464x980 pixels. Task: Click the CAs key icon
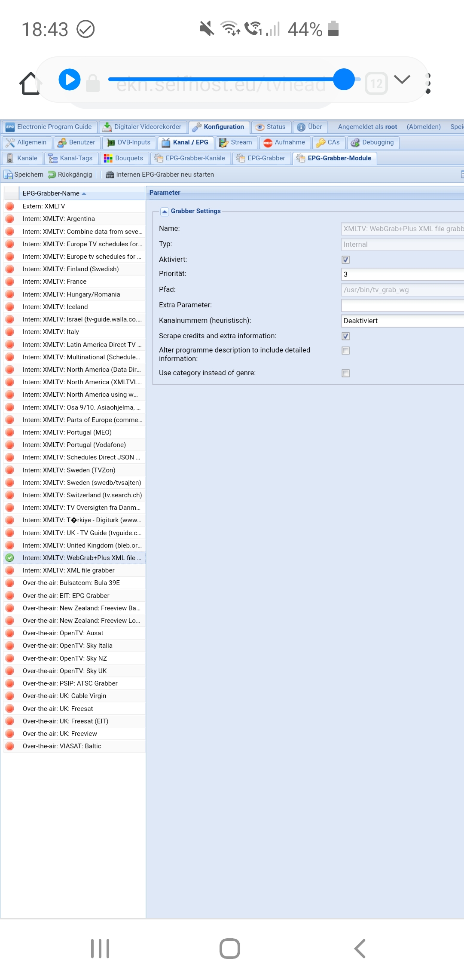click(321, 143)
